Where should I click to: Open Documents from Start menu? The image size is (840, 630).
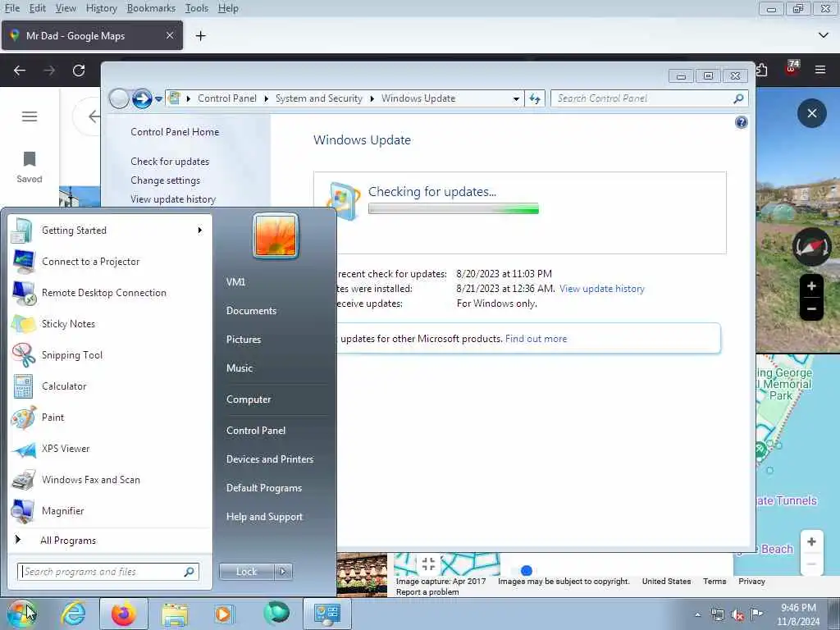coord(251,311)
